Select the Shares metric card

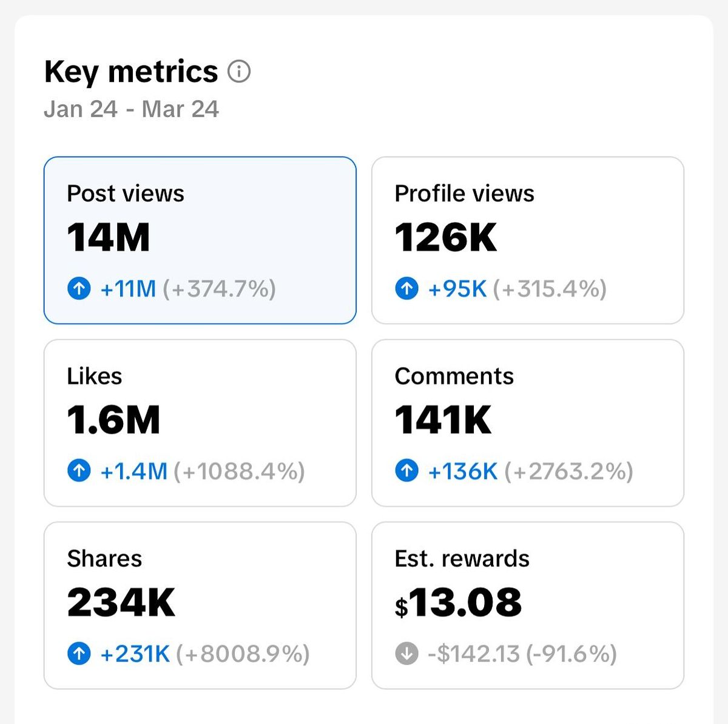pyautogui.click(x=200, y=605)
